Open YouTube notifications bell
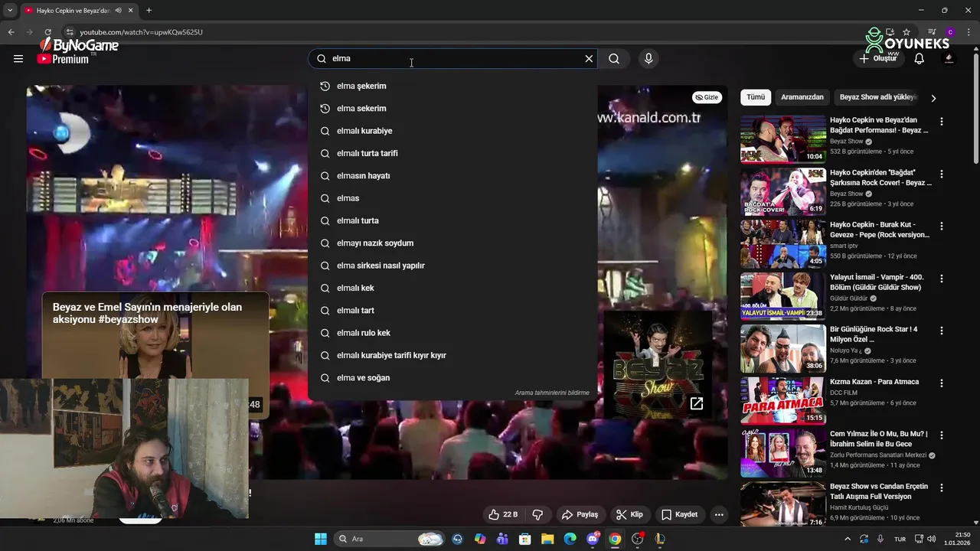 coord(919,58)
